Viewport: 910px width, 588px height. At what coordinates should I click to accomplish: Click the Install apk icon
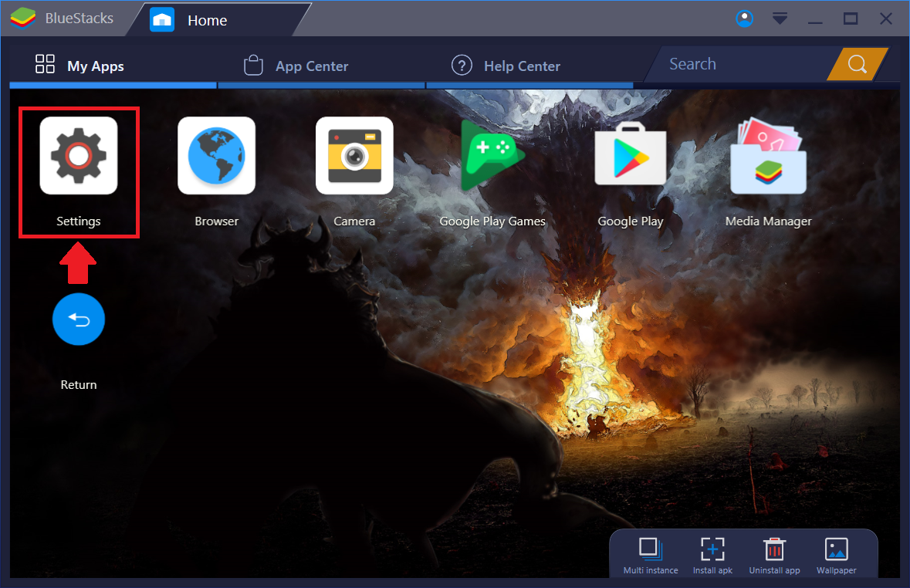point(712,549)
